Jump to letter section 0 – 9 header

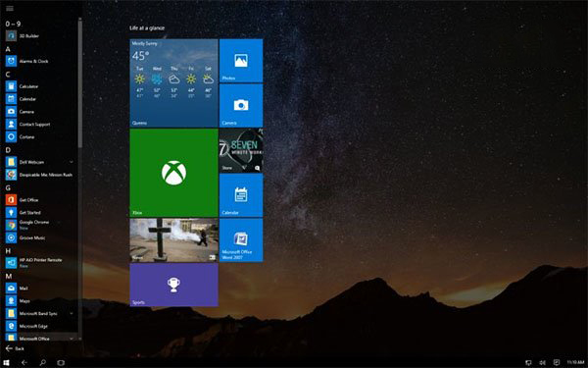(13, 24)
